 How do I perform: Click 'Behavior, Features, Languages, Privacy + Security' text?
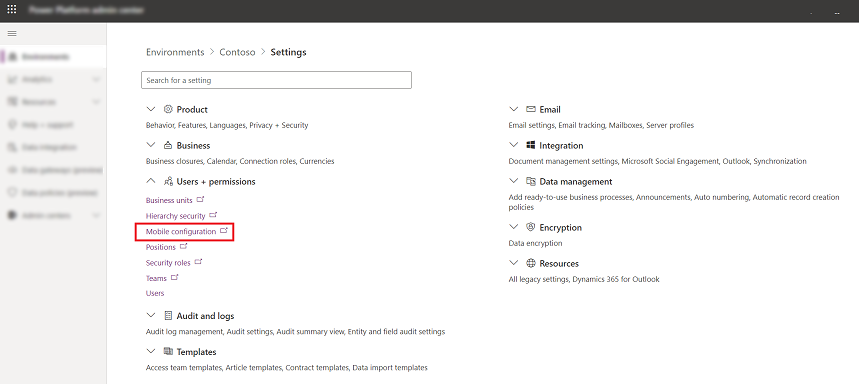point(227,125)
